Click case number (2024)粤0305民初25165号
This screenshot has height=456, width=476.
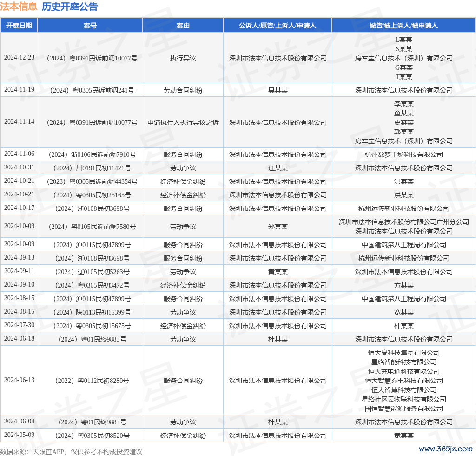[x=92, y=195]
